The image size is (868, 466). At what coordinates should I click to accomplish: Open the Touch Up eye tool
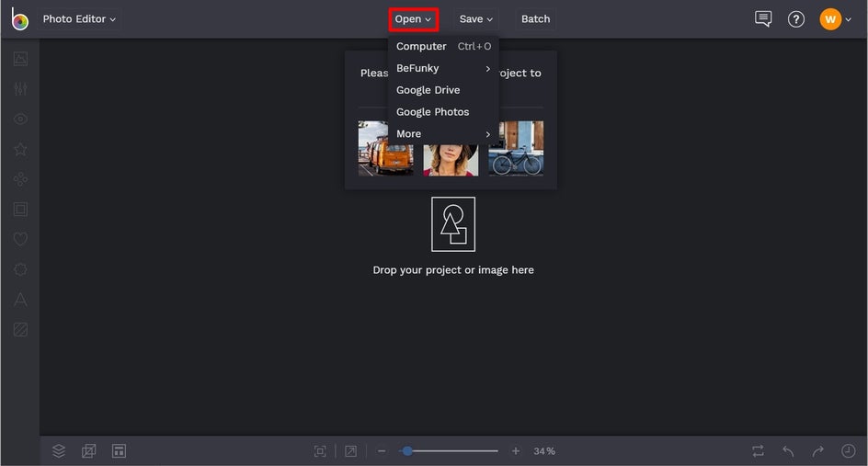(20, 119)
